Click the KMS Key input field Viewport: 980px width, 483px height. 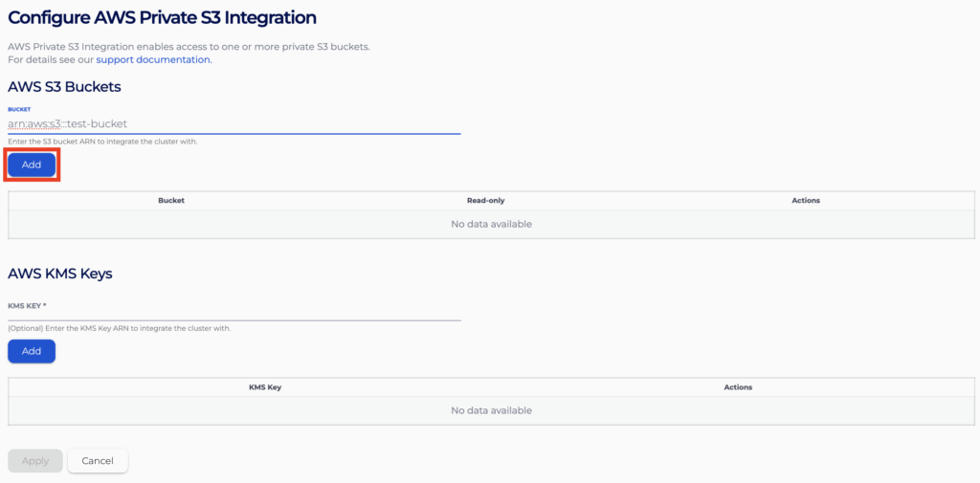(x=234, y=311)
